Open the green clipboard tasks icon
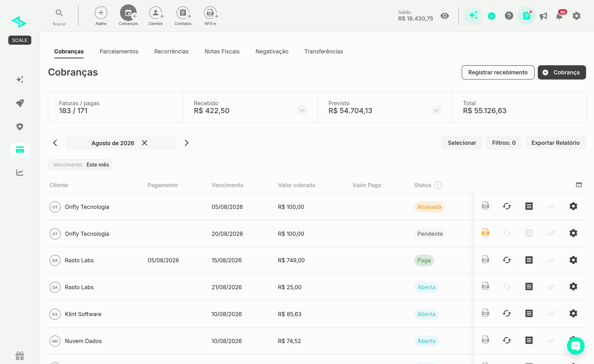 (527, 16)
